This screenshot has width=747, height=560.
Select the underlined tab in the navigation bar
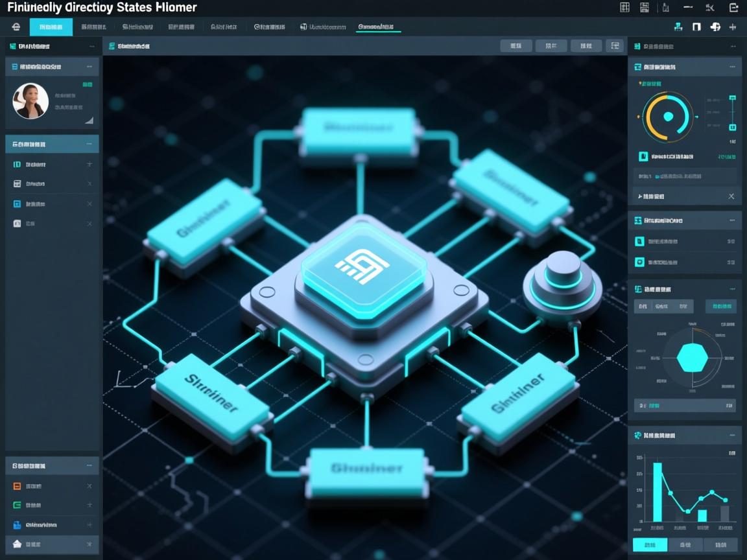379,27
